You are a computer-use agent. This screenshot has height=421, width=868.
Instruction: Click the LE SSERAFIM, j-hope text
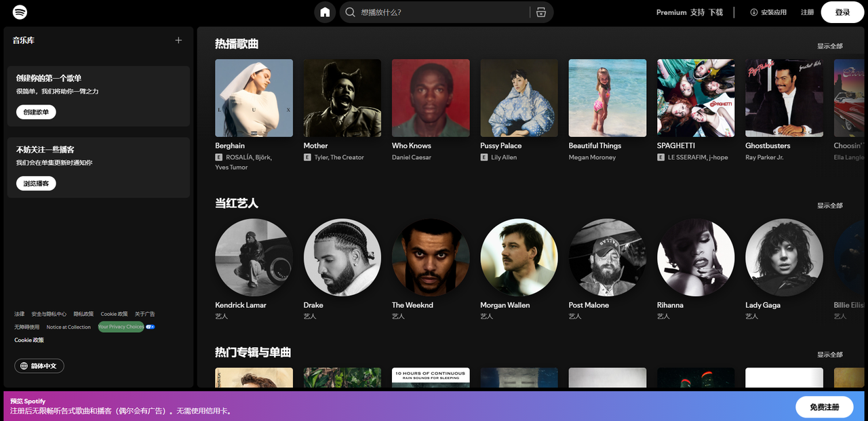tap(698, 157)
